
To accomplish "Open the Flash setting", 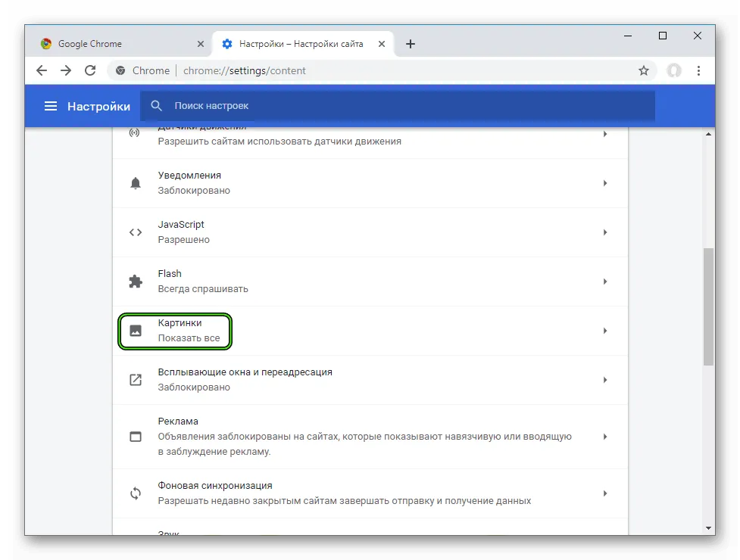I will 370,282.
